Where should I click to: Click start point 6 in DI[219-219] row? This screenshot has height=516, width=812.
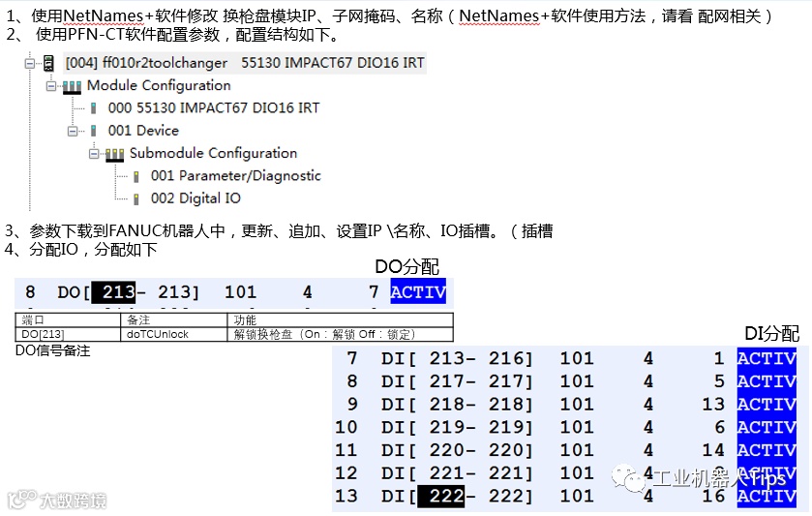pos(719,427)
